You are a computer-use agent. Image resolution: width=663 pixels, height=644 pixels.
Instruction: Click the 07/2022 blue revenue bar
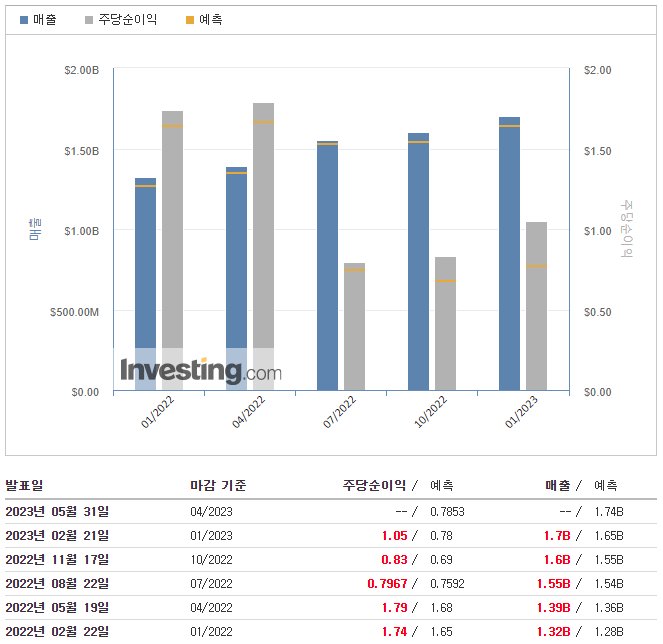pyautogui.click(x=327, y=266)
